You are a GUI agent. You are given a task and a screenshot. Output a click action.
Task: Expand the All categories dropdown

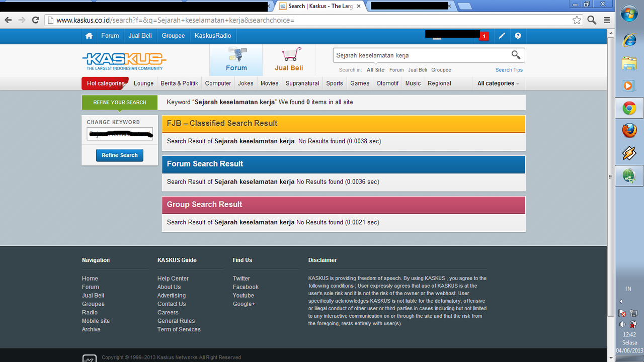coord(498,83)
